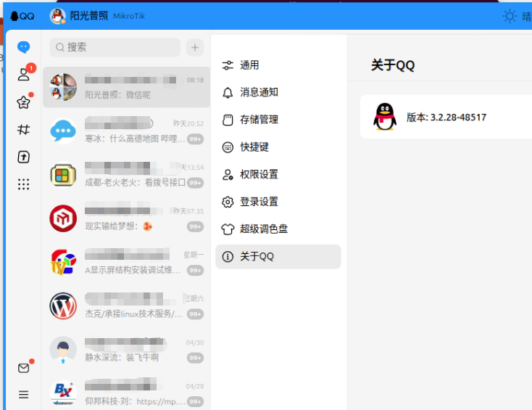Viewport: 532px width, 410px height.
Task: Click the 存储管理 storage card icon
Action: pyautogui.click(x=228, y=120)
